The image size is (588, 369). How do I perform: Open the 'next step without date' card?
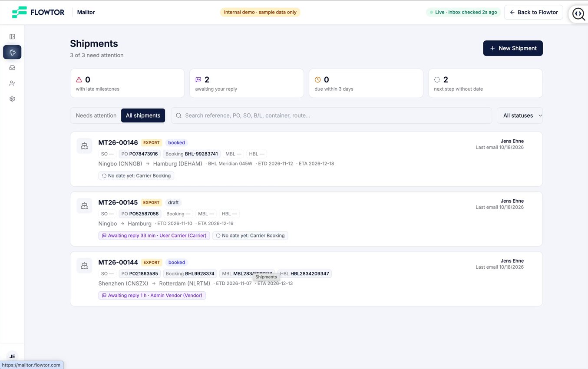click(486, 83)
